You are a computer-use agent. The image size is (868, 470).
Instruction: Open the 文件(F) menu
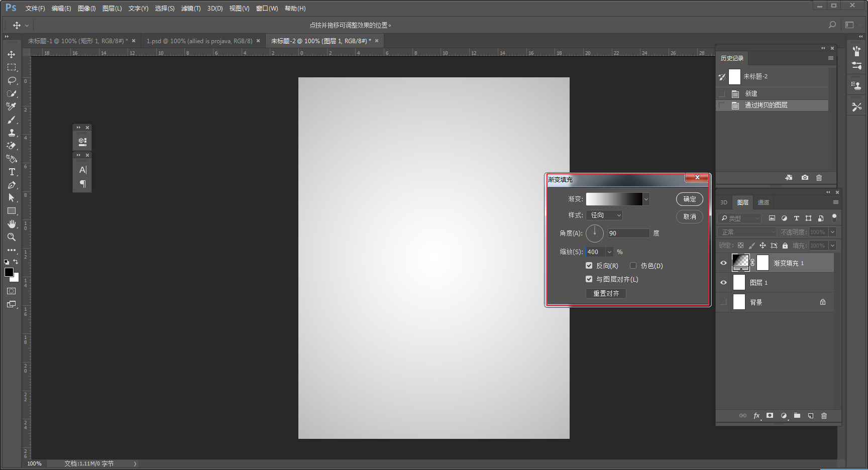tap(35, 9)
